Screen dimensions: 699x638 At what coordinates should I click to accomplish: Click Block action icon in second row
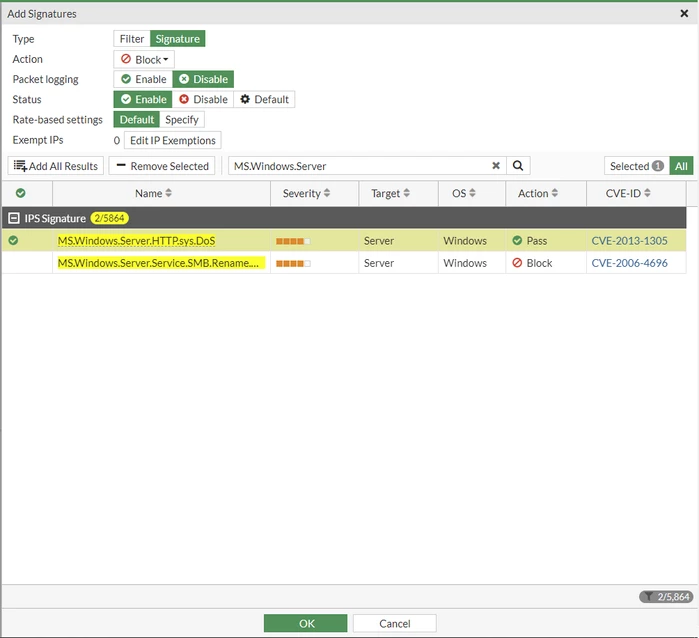(517, 263)
